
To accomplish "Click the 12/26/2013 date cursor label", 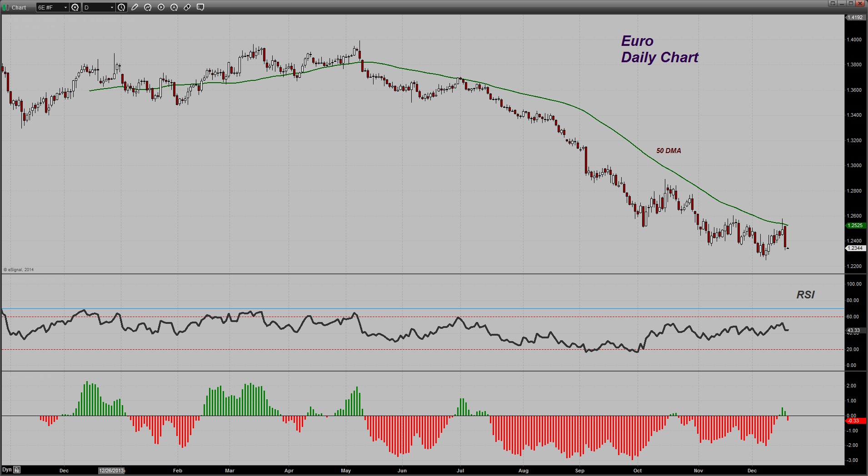I will click(112, 471).
